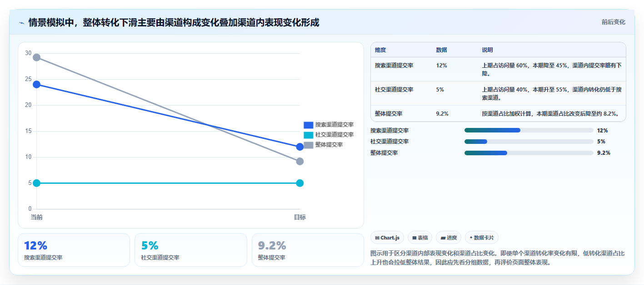Click the 数据卡片 tag chip
The image size is (644, 285).
pos(482,238)
